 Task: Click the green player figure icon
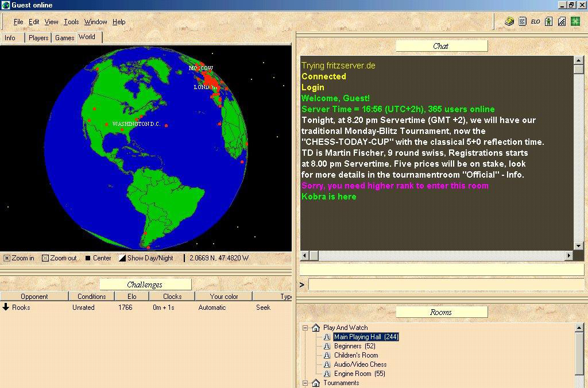pyautogui.click(x=548, y=22)
